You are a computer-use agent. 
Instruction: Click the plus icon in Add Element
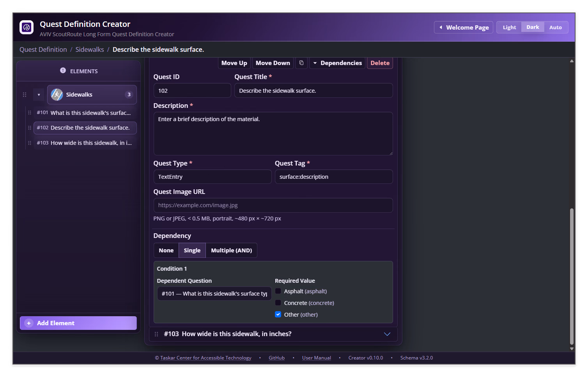pos(29,323)
